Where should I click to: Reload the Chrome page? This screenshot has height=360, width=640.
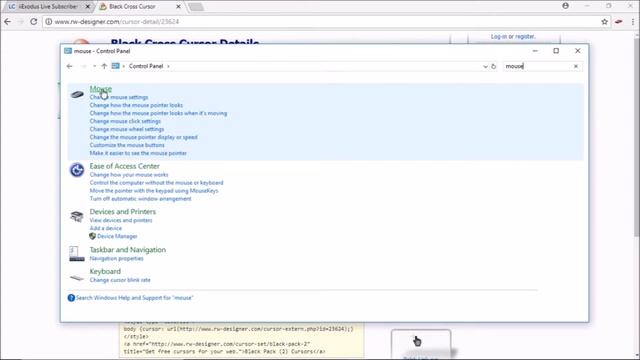[x=34, y=22]
